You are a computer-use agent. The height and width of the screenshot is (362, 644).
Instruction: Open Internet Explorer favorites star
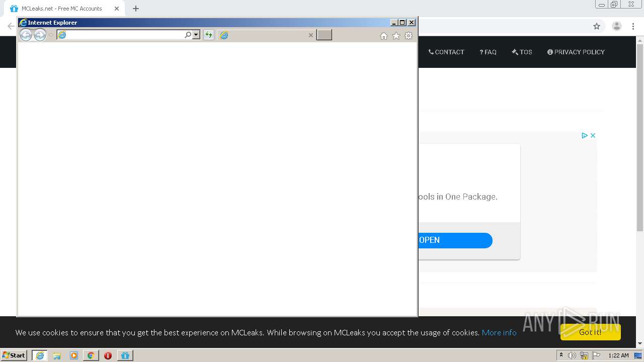[396, 36]
